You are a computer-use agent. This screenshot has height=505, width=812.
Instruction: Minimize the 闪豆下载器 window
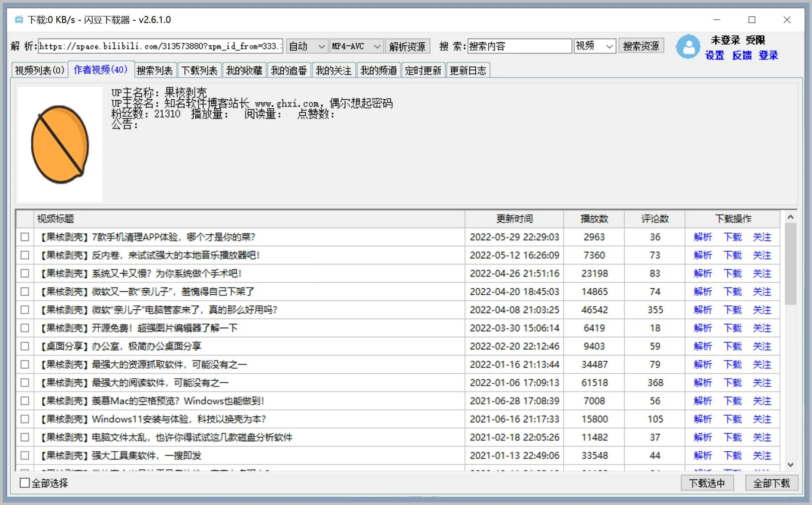(717, 20)
